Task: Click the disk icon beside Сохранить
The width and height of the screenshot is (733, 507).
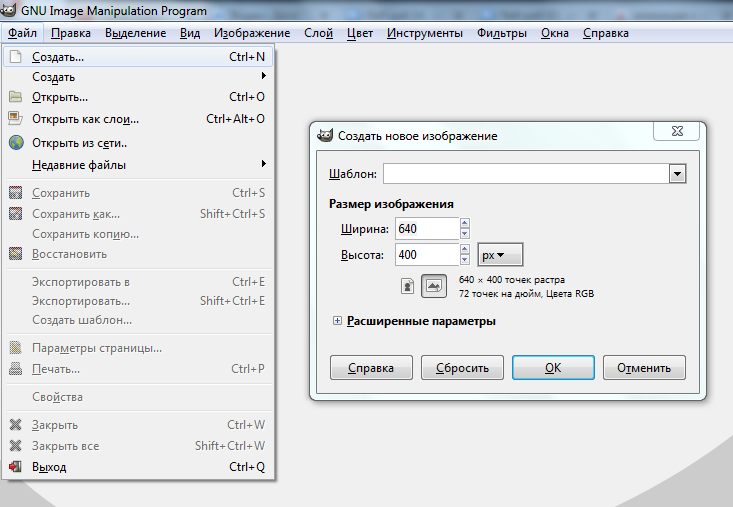Action: coord(15,193)
